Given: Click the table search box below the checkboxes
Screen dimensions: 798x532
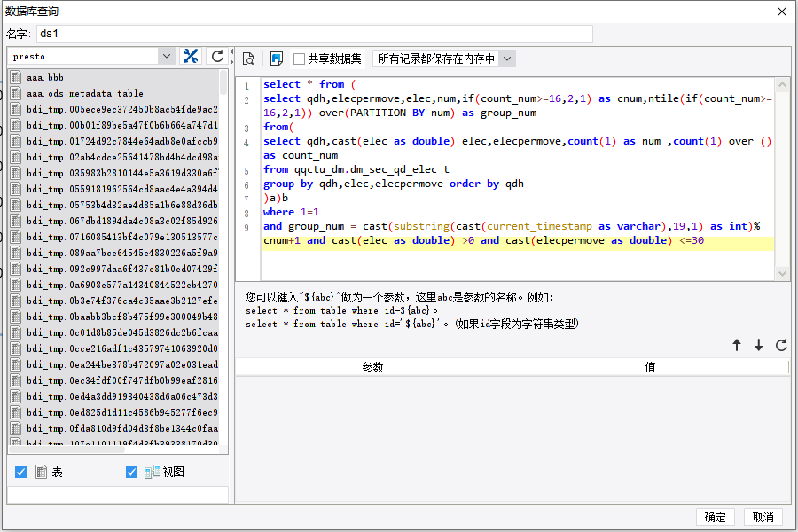Looking at the screenshot, I should click(118, 496).
